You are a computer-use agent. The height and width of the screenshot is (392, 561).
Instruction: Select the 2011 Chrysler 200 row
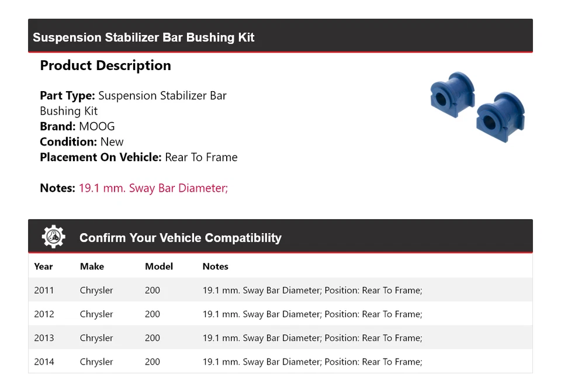click(280, 290)
